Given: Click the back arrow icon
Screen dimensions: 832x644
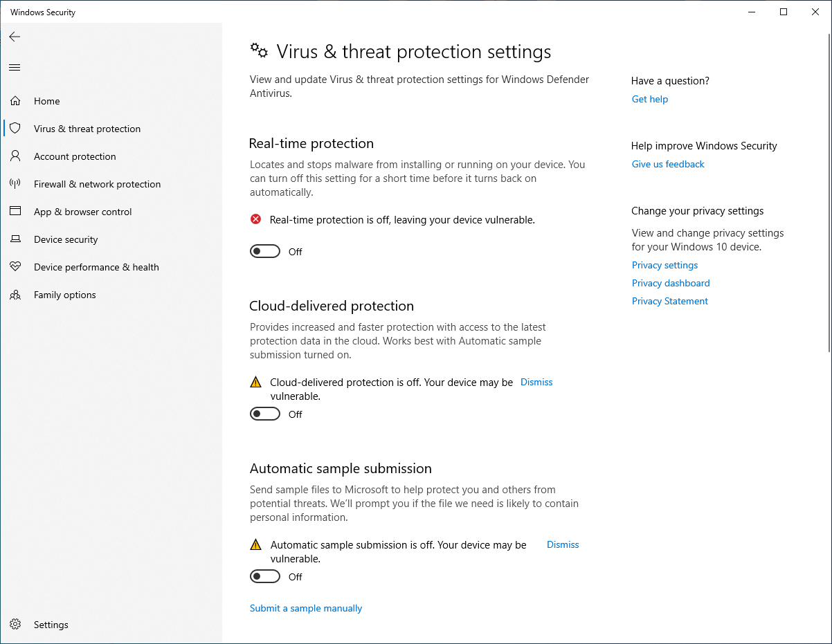Looking at the screenshot, I should [x=15, y=37].
